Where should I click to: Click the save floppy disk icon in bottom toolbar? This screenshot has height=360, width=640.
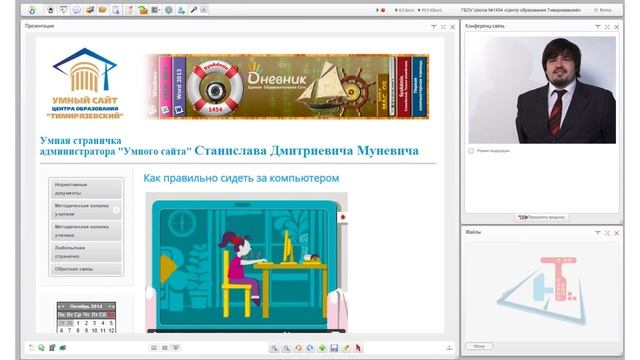click(x=334, y=348)
